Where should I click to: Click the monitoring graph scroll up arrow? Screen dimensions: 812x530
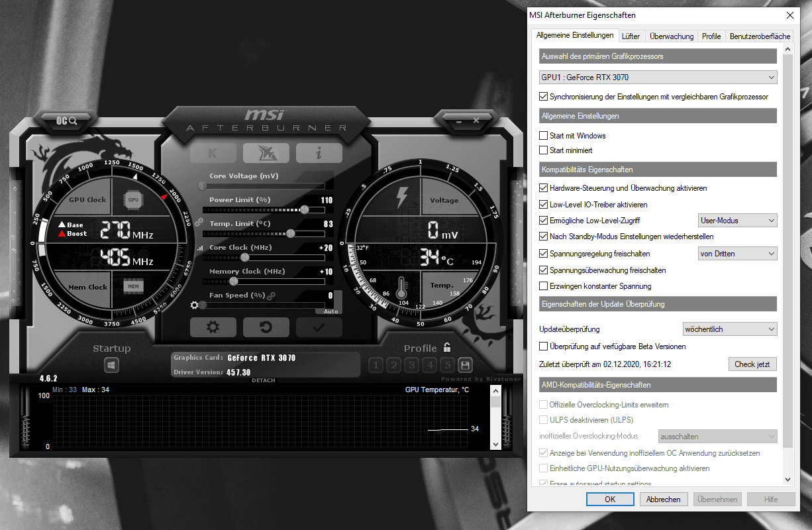tap(495, 390)
